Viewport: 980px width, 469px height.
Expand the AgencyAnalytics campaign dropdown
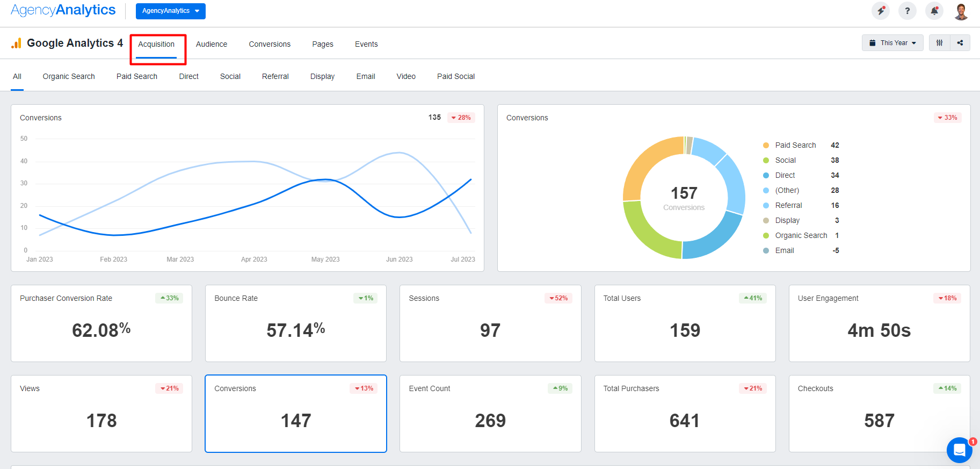[x=170, y=11]
